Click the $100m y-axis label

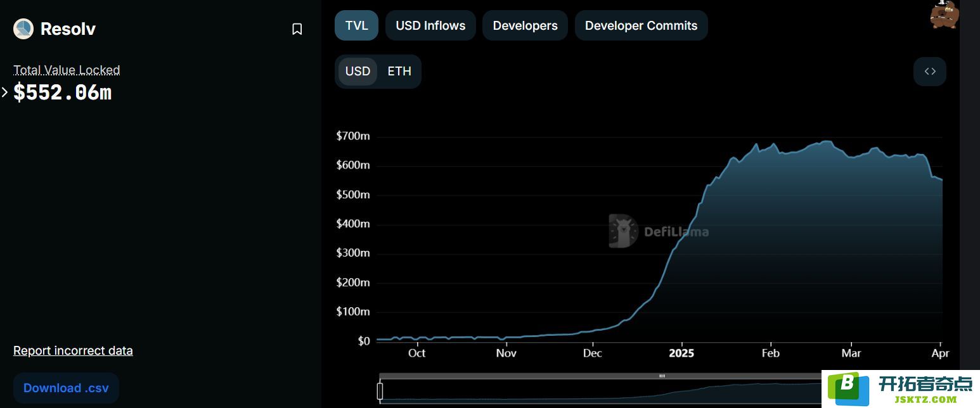(x=353, y=312)
